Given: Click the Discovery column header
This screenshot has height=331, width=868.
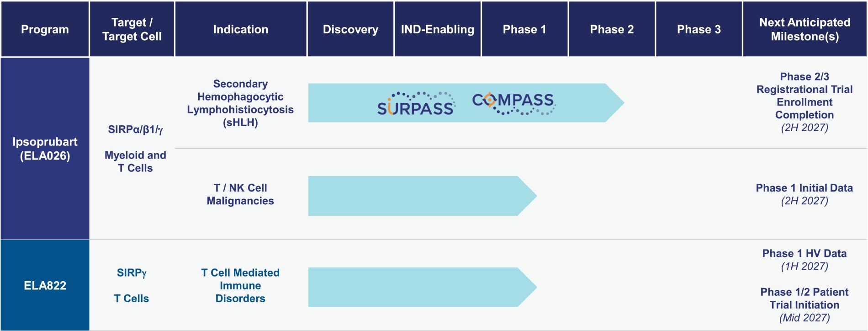Looking at the screenshot, I should (x=350, y=29).
